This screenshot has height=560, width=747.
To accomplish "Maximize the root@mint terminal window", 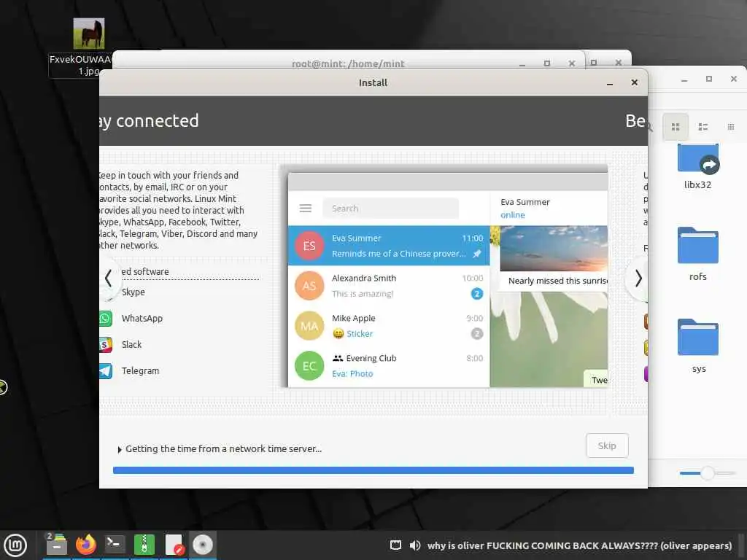I will pos(547,63).
